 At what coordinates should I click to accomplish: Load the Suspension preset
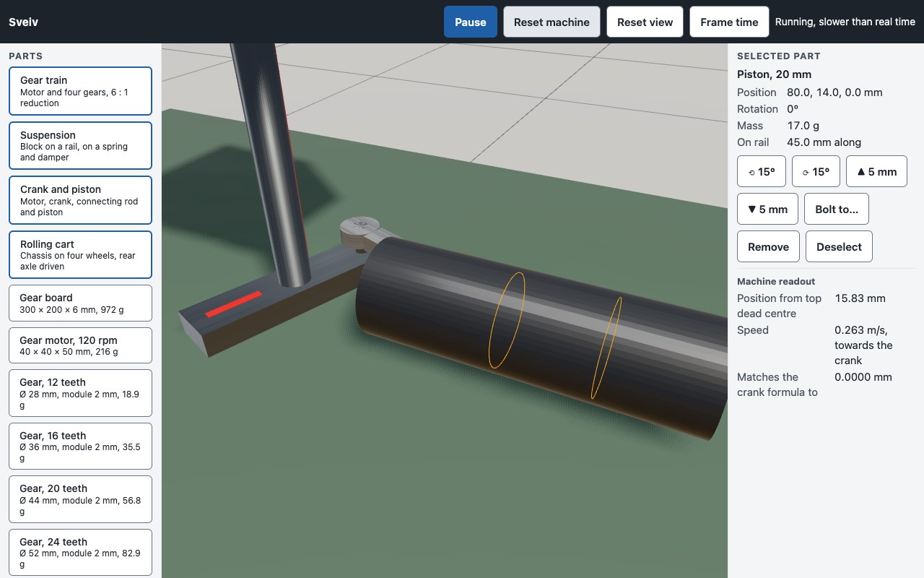click(x=80, y=146)
